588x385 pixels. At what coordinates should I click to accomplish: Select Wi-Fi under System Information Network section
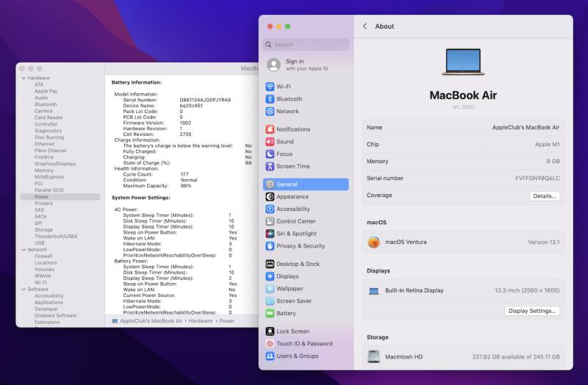coord(41,283)
